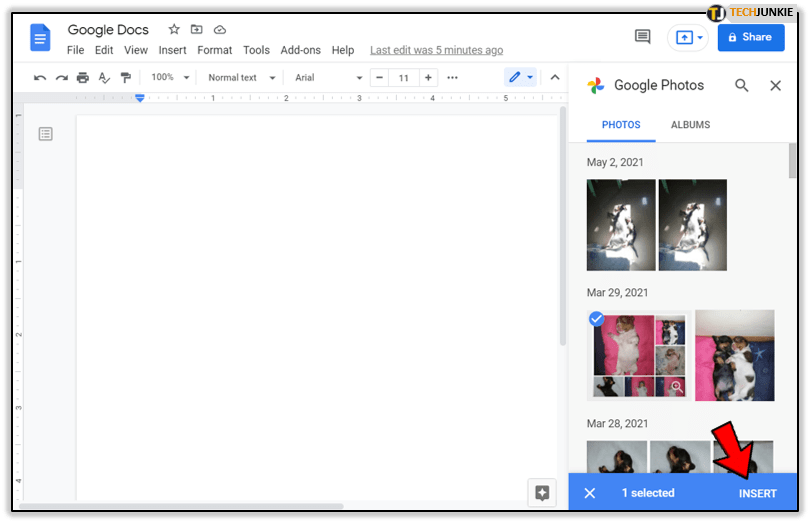Clear selection with X beside '1 selected'
Viewport: 810px width, 523px height.
(x=589, y=493)
